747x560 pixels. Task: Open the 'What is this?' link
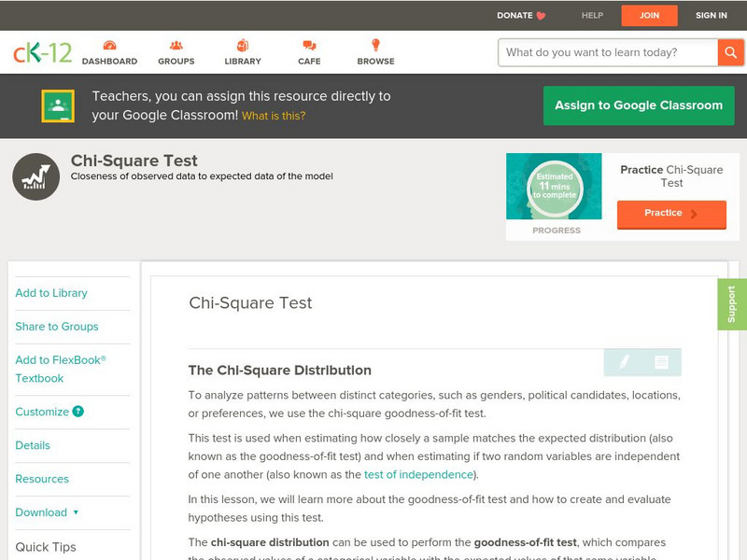pyautogui.click(x=274, y=116)
